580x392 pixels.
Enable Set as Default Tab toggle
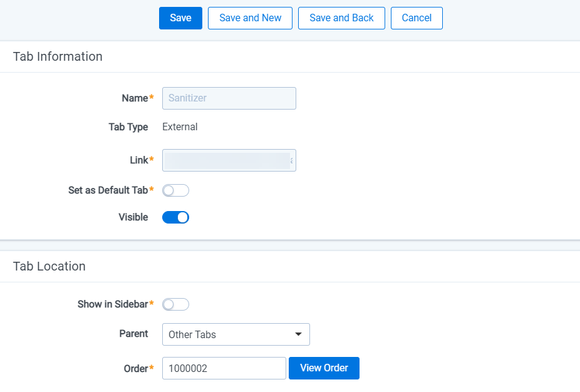(x=176, y=190)
